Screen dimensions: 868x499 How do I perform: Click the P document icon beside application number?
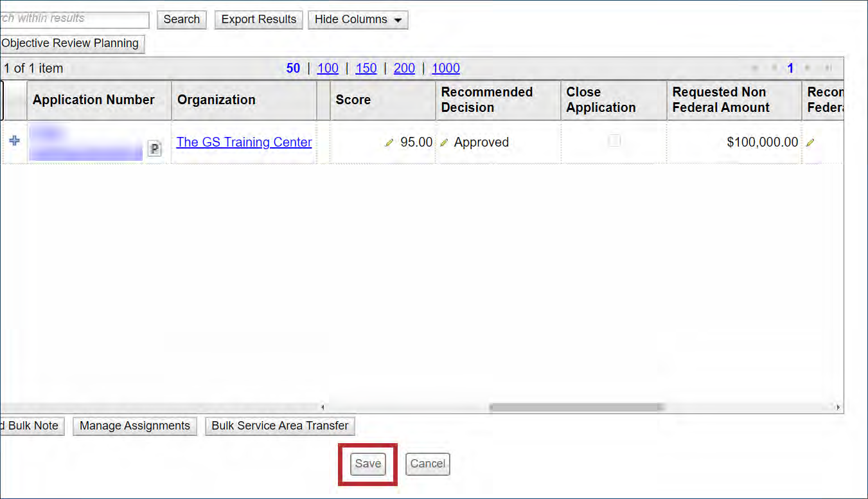click(154, 149)
